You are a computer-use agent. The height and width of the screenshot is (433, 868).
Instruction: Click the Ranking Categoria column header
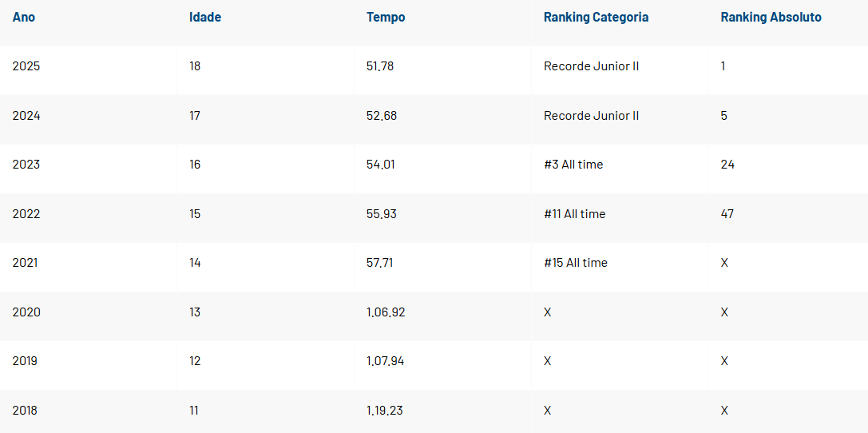(x=596, y=18)
